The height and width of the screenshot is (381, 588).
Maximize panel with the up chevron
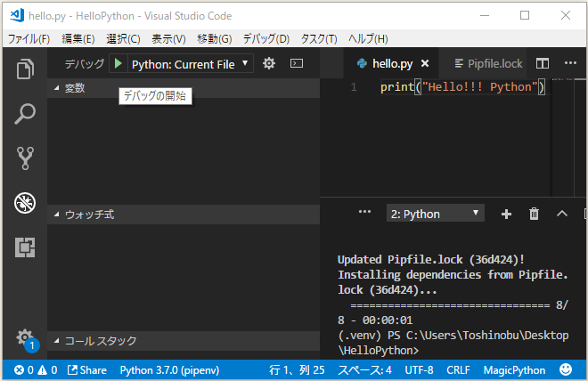click(x=562, y=214)
